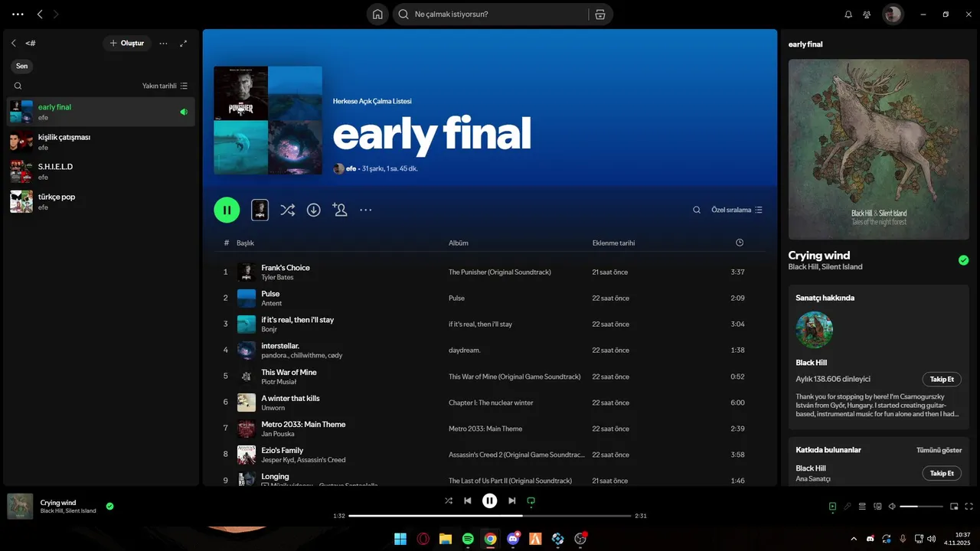
Task: Open the Windows Start menu
Action: [x=400, y=539]
